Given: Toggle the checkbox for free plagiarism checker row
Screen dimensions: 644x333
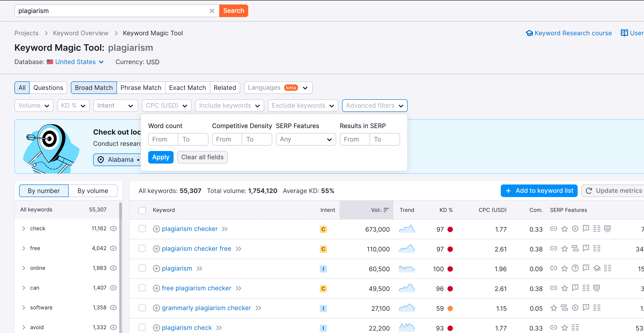Looking at the screenshot, I should pos(142,288).
